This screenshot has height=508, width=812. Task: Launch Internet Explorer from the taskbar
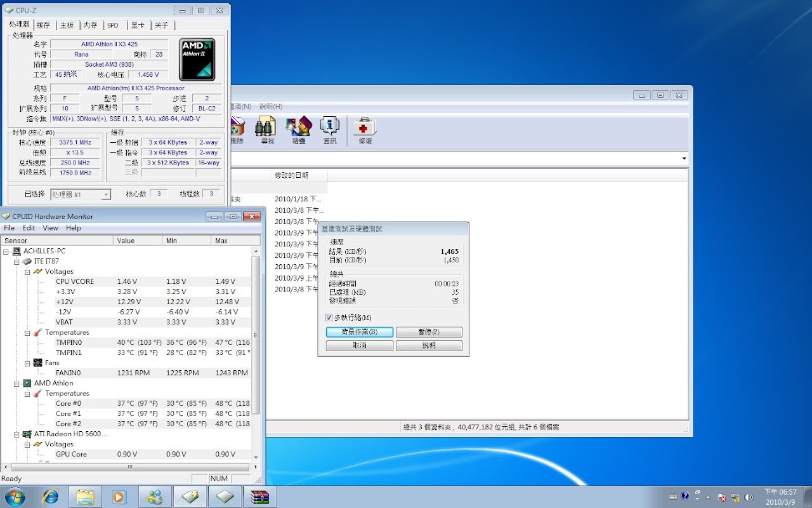click(x=50, y=497)
